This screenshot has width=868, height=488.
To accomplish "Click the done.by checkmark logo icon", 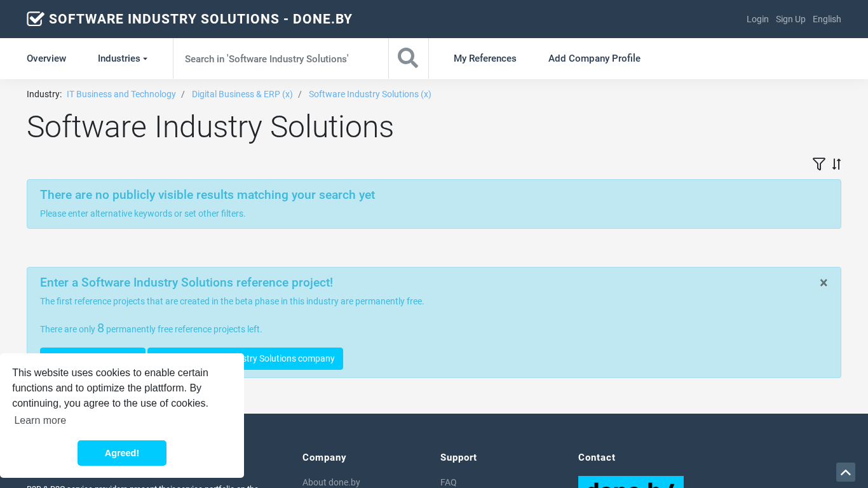I will pos(36,19).
